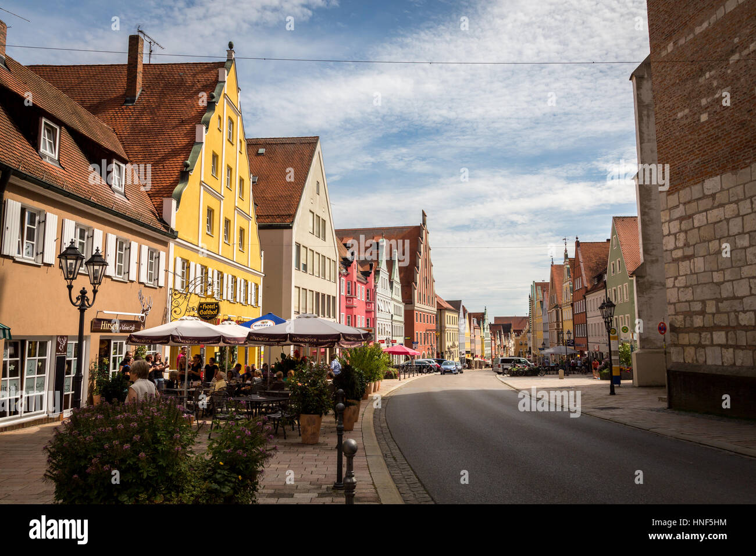756x556 pixels.
Task: Click the alamy logo in the footer
Action: 59,529
